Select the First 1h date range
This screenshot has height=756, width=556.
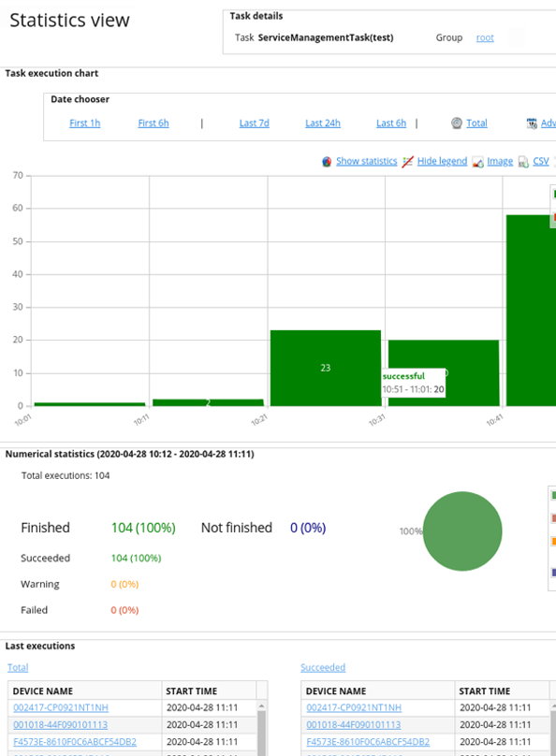click(85, 123)
